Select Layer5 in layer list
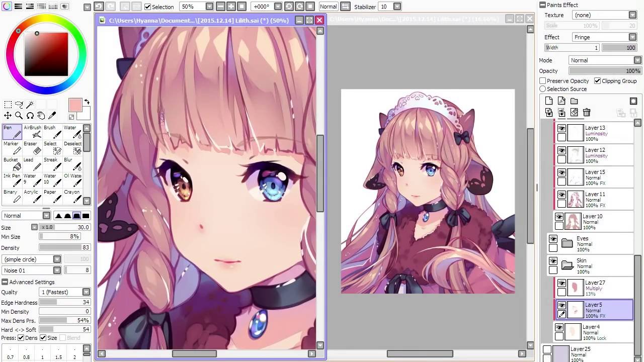 594,310
